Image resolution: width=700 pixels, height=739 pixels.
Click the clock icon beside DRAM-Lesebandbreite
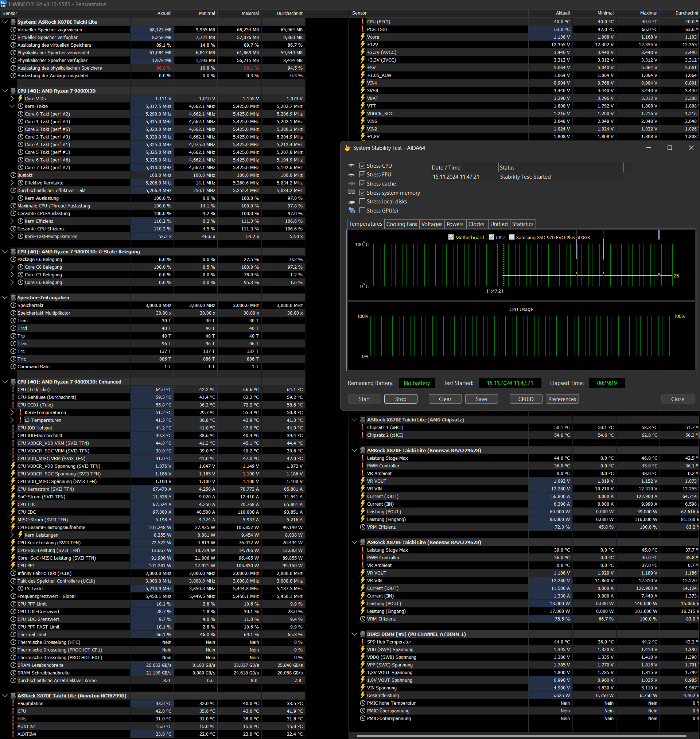(x=13, y=665)
